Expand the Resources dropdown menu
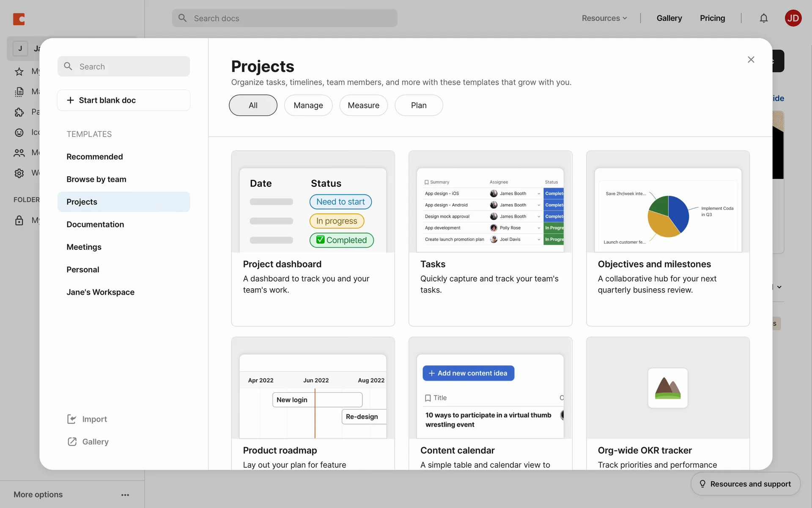This screenshot has height=508, width=812. (604, 18)
